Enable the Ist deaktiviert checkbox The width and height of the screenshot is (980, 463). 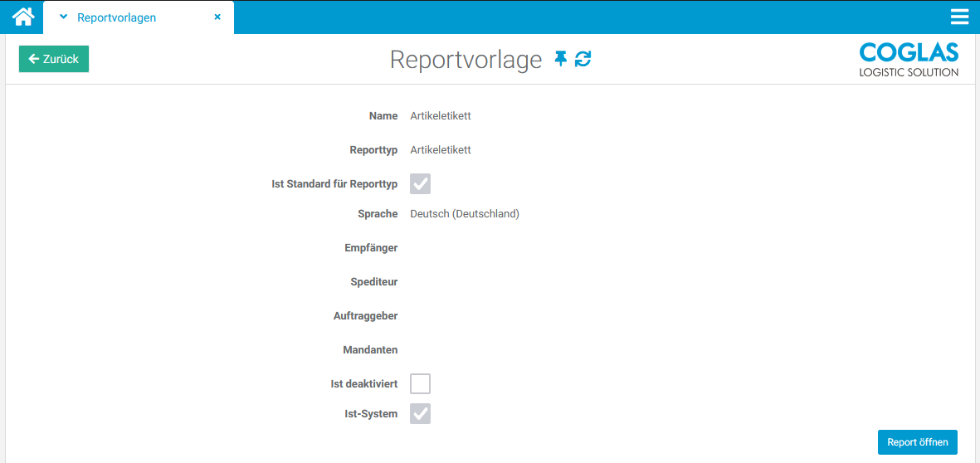coord(420,384)
